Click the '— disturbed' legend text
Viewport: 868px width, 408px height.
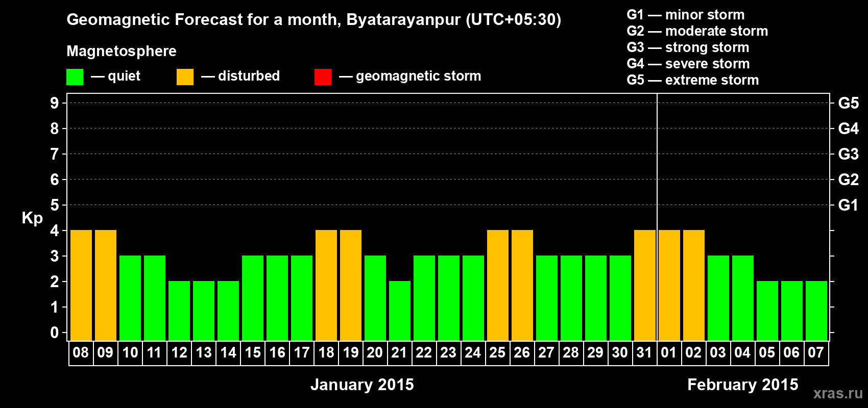pos(240,76)
